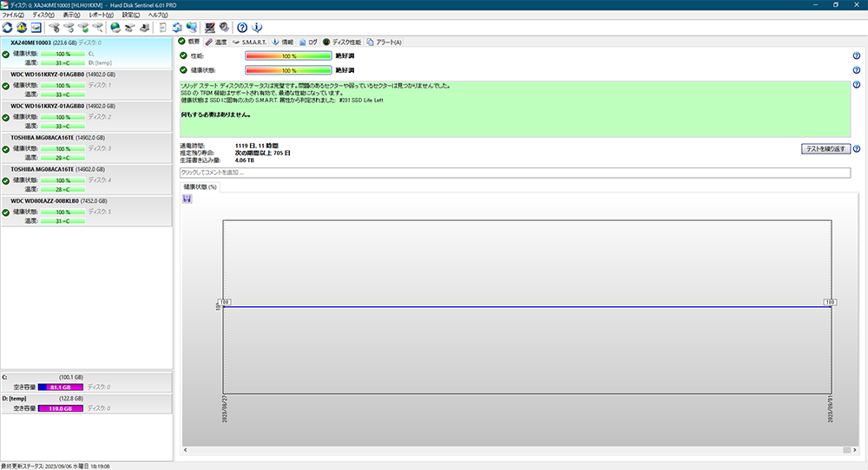This screenshot has width=868, height=470.
Task: Click the refresh disk status toolbar icon
Action: 8,27
